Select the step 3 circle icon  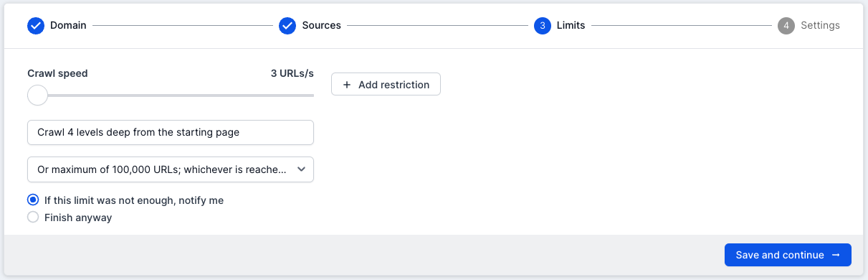(543, 26)
